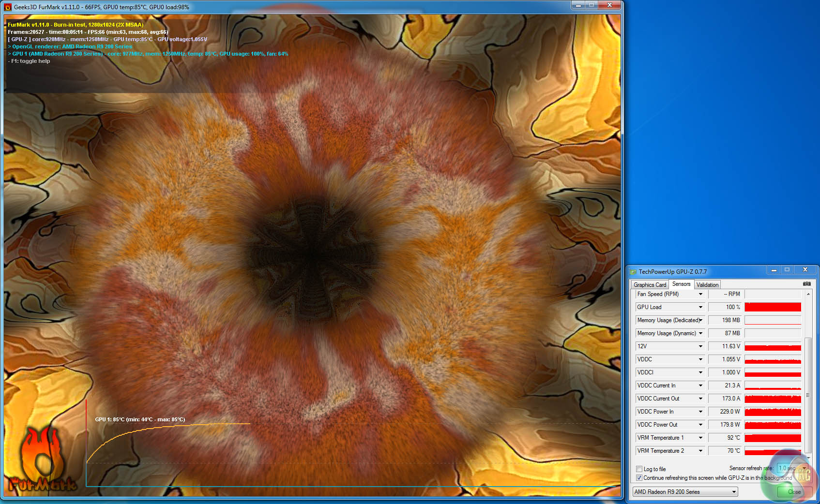Open the Validation tab
This screenshot has width=820, height=504.
coord(707,285)
